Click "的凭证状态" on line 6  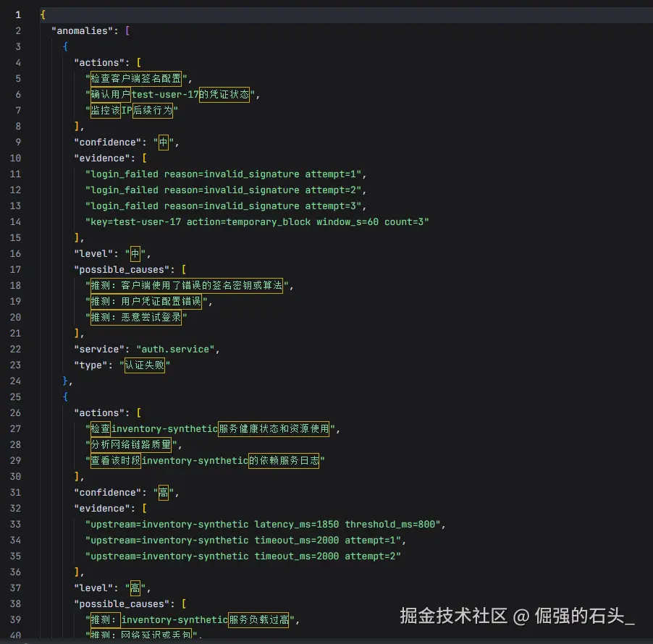tap(224, 95)
